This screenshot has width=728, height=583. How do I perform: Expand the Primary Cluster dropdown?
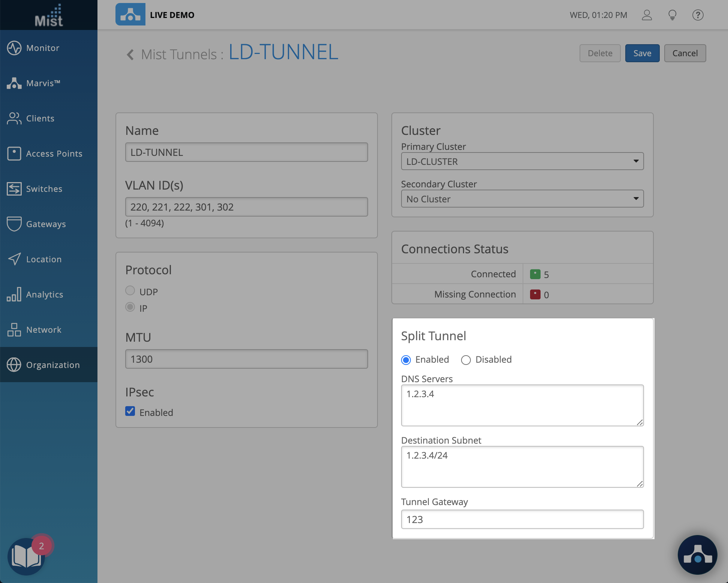522,161
